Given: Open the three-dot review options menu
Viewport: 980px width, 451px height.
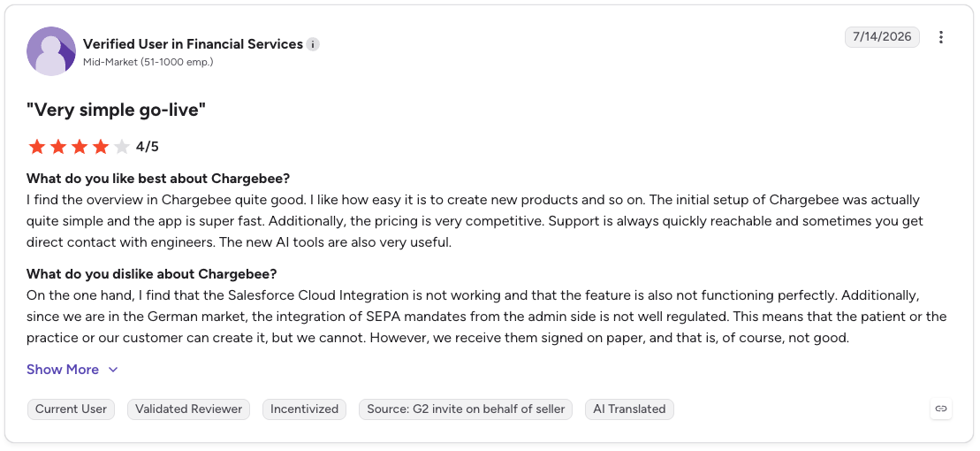Looking at the screenshot, I should (940, 37).
